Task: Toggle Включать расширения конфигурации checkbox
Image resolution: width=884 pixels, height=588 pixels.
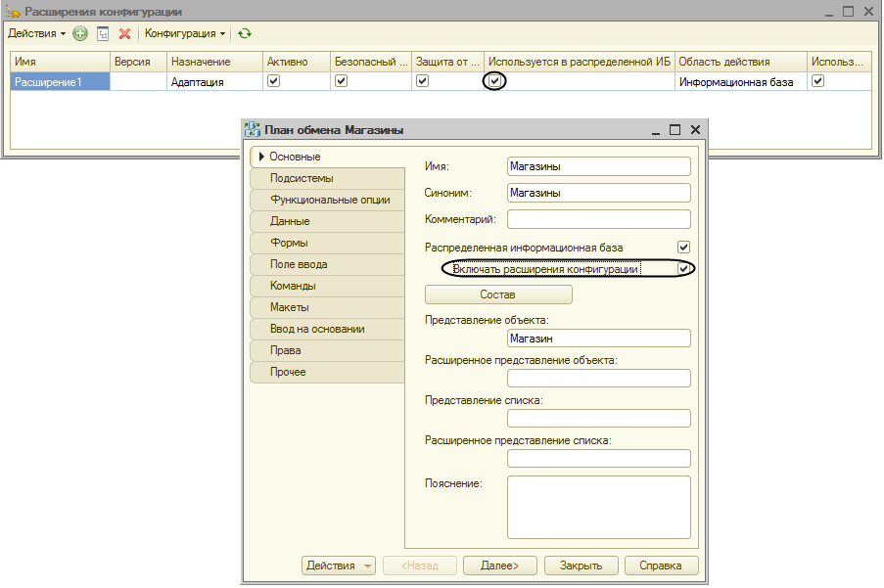Action: [683, 269]
